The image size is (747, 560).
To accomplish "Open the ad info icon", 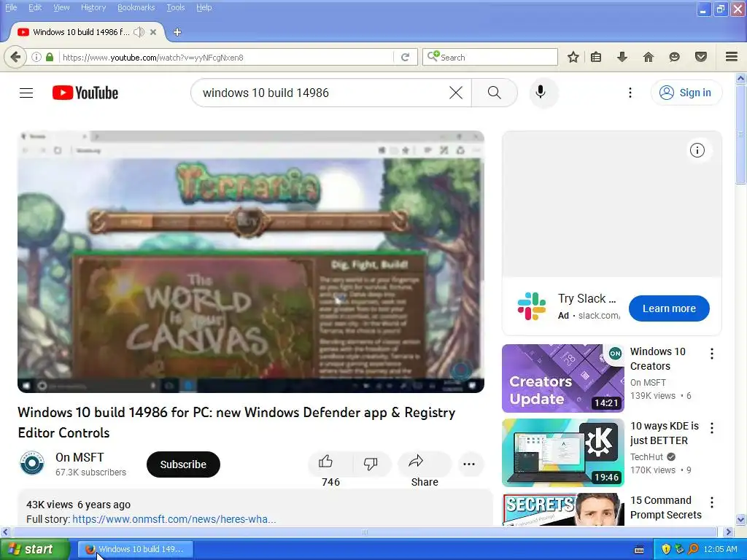I will point(697,150).
